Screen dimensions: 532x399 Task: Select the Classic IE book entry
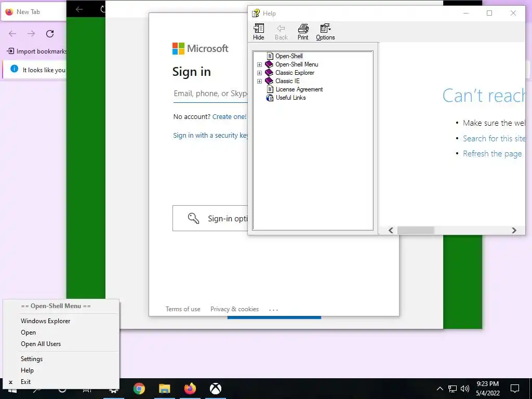click(287, 81)
